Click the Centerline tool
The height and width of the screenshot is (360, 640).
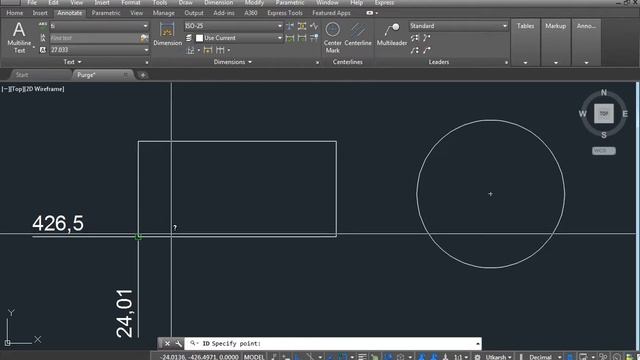(358, 34)
